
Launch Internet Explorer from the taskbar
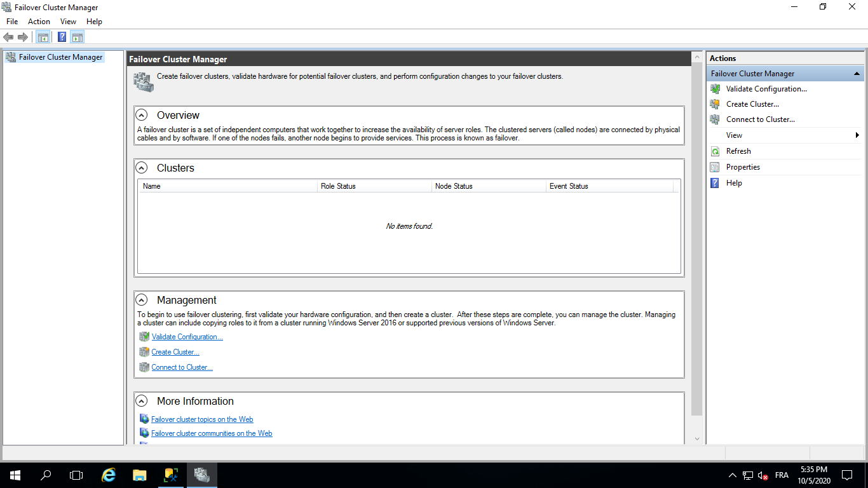click(x=109, y=475)
